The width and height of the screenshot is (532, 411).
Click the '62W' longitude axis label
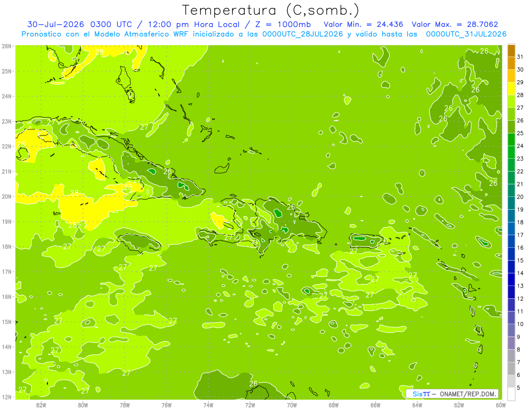(x=459, y=405)
